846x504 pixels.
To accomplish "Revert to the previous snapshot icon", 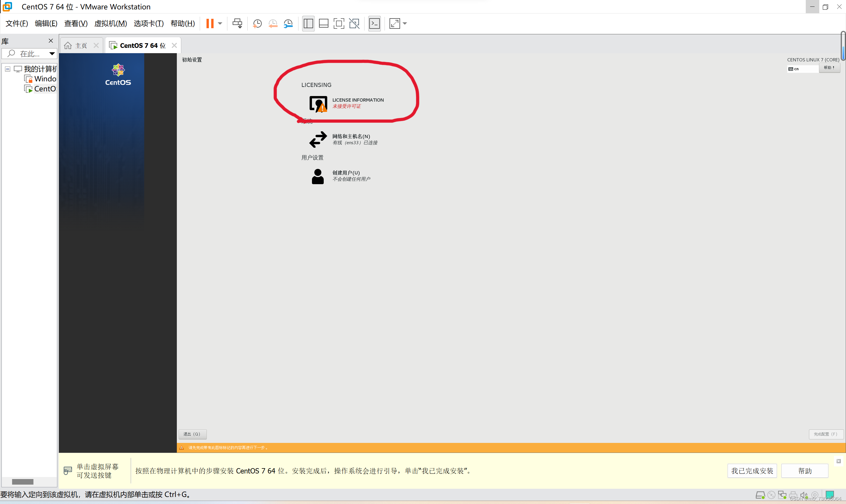I will pos(273,23).
